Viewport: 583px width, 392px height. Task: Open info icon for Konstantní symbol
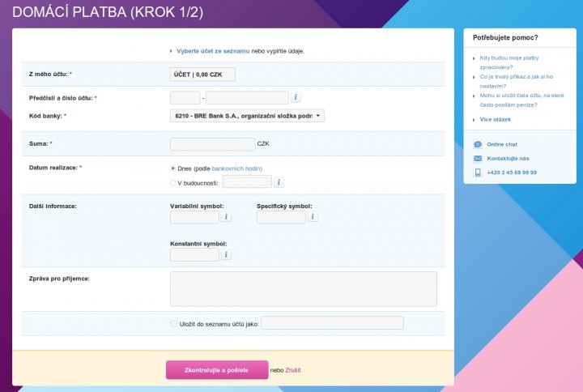226,254
